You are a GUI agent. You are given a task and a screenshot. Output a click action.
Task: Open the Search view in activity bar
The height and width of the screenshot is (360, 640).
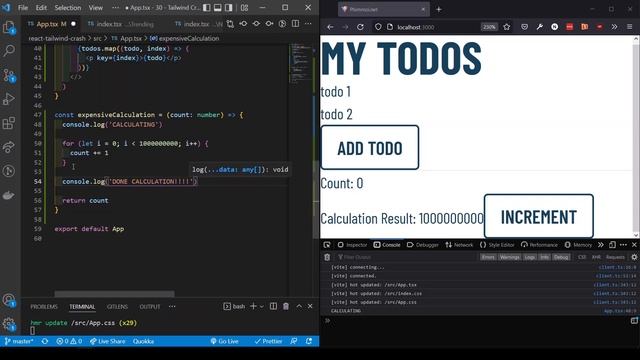(x=9, y=51)
